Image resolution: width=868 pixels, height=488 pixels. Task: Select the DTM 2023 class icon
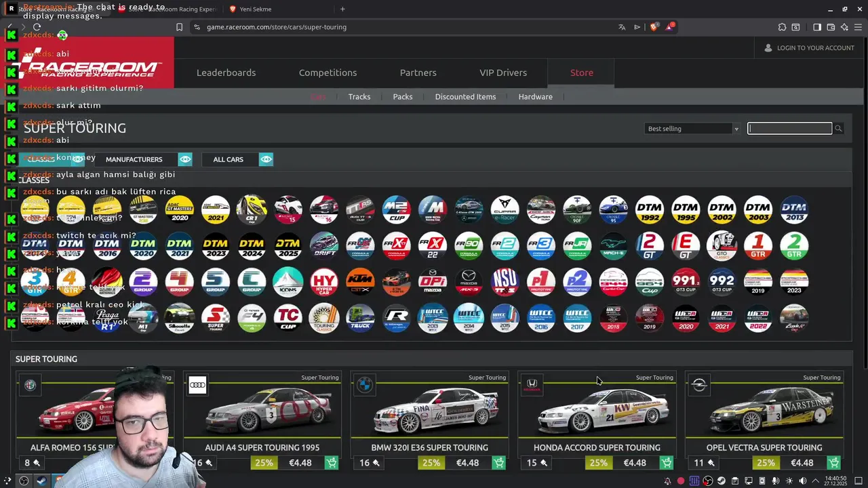coord(216,246)
